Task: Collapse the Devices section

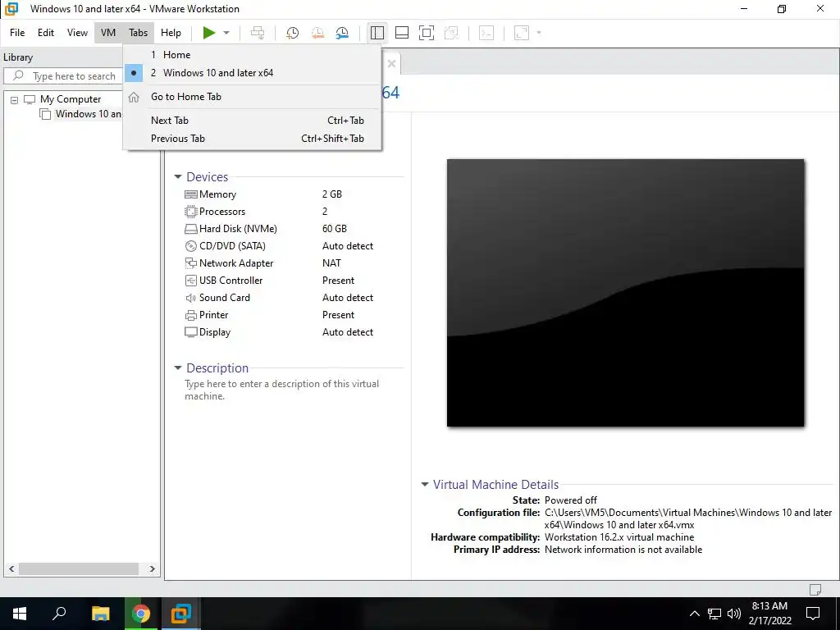Action: (x=178, y=177)
